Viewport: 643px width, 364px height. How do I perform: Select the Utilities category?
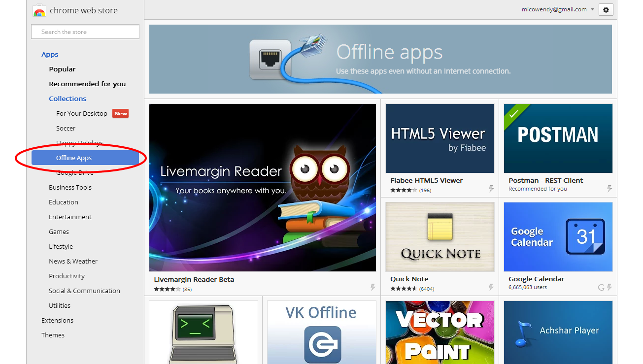tap(60, 306)
